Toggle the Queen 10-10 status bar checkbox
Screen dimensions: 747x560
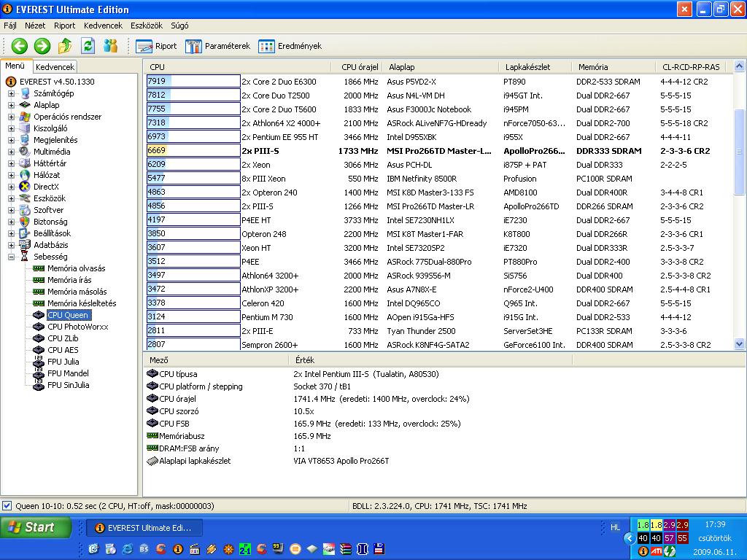7,506
